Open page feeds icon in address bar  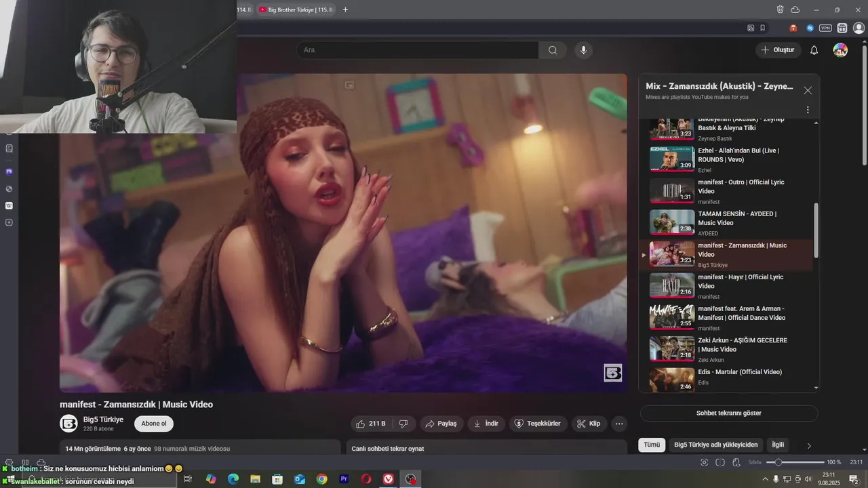[x=751, y=28]
